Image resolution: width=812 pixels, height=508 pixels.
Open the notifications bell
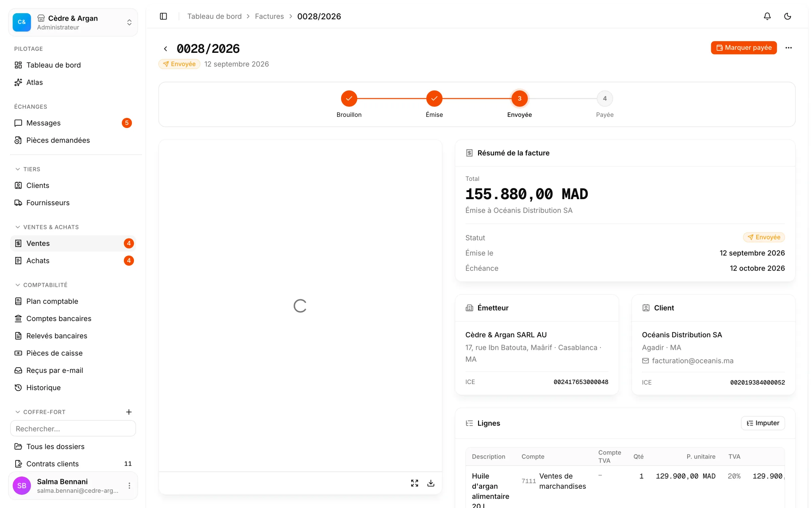point(767,16)
